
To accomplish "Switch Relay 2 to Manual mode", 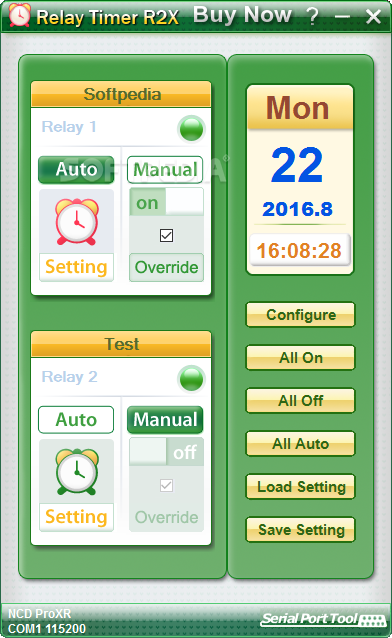I will pos(165,420).
